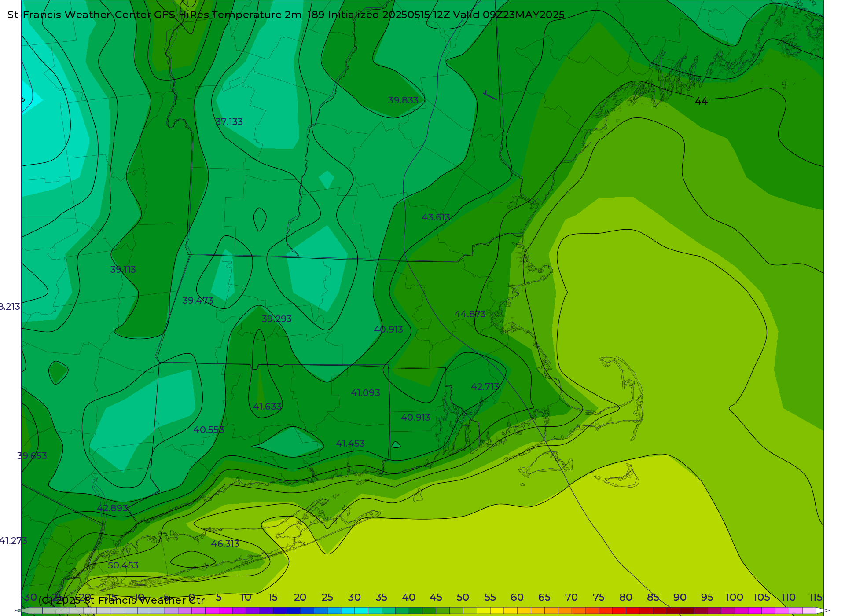Viewport: 845px width, 616px height.
Task: Click the 60 color scale label
Action: pos(517,598)
